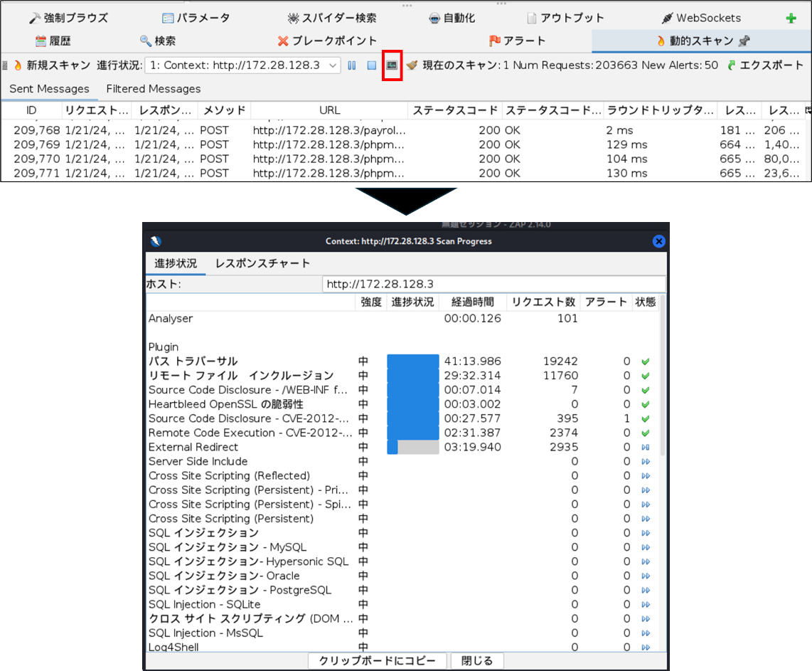Sort by the ステータスコード column header
This screenshot has height=671, width=812.
[455, 110]
